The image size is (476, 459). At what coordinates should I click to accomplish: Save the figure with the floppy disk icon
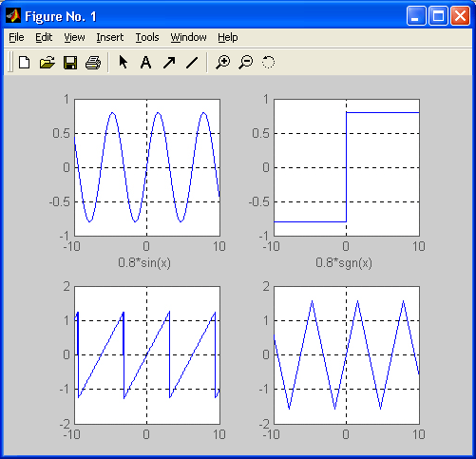70,62
